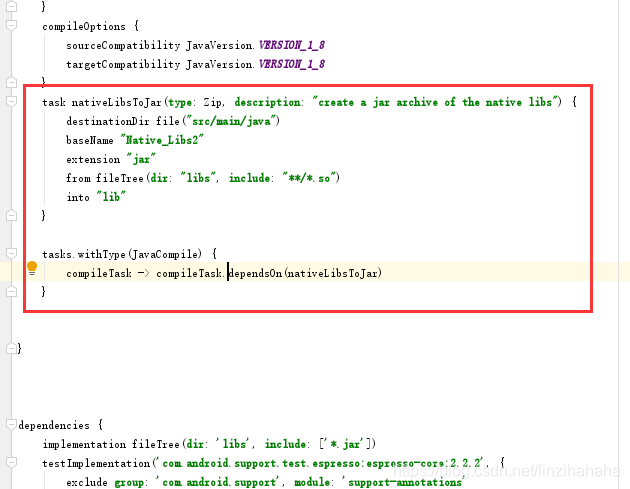Click the yellow lightbulb quick-fix icon
The height and width of the screenshot is (489, 630).
point(32,268)
